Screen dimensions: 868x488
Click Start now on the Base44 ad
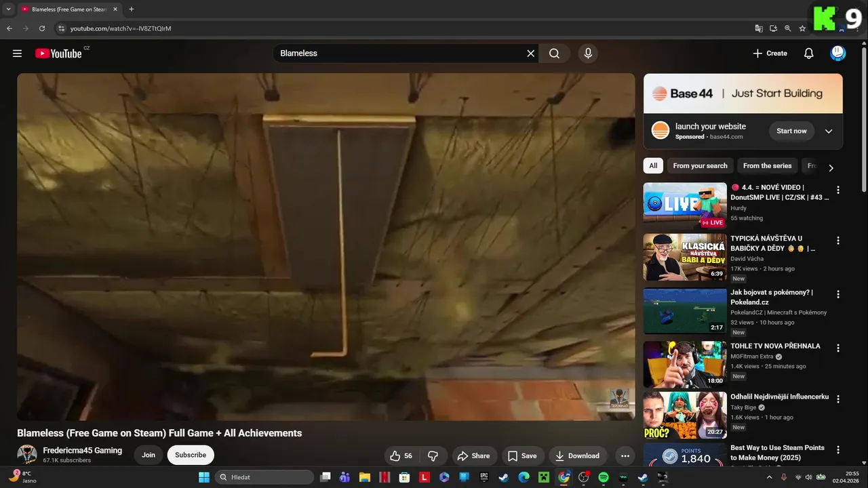[791, 131]
